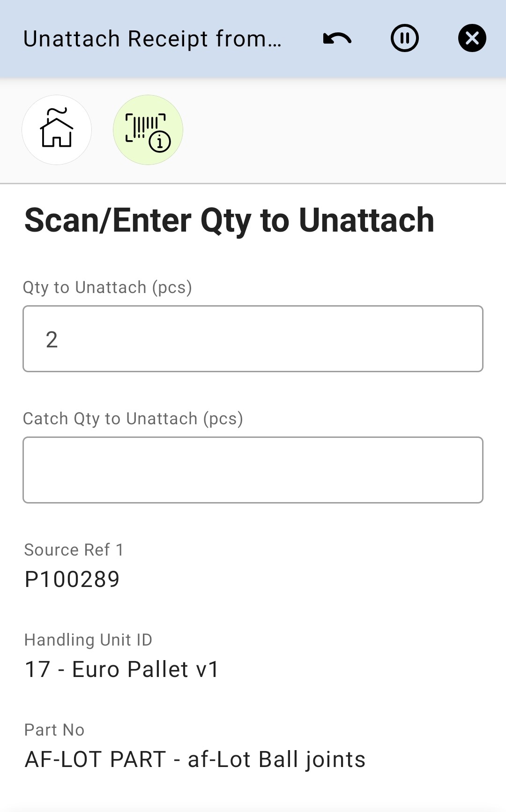Focus the Qty to Unattach input box
506x812 pixels.
pyautogui.click(x=253, y=338)
